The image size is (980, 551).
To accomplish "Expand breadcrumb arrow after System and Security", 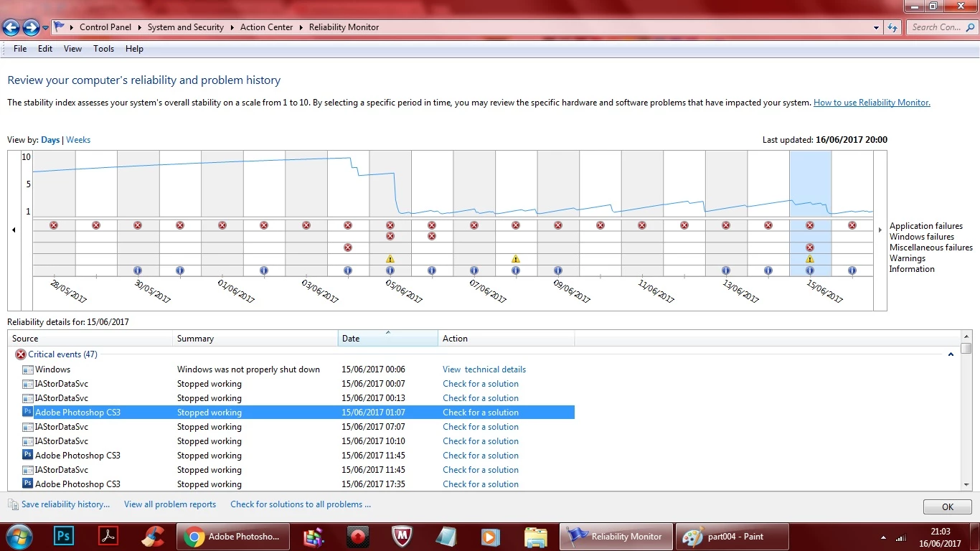I will tap(232, 27).
